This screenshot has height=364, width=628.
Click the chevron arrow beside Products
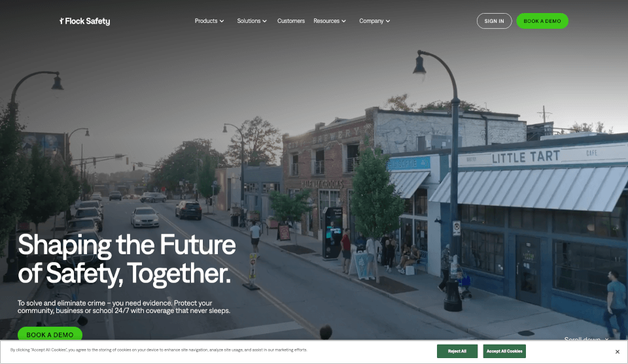[x=222, y=21]
